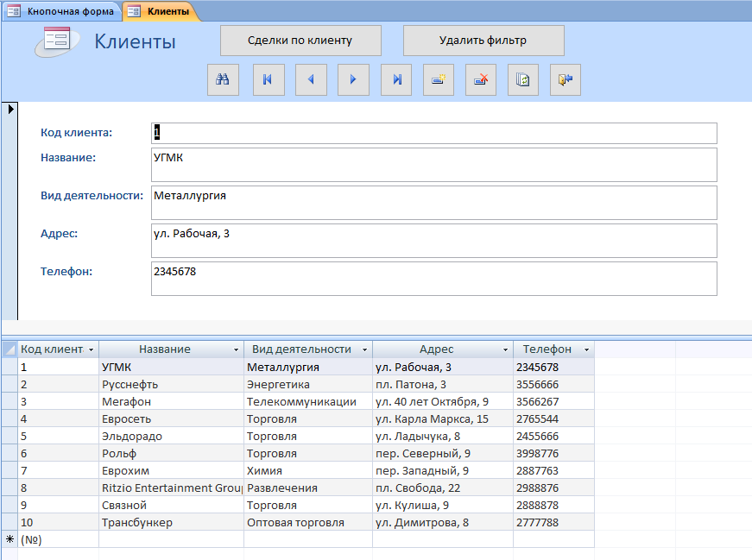Click the Развлечения cell

pyautogui.click(x=308, y=488)
